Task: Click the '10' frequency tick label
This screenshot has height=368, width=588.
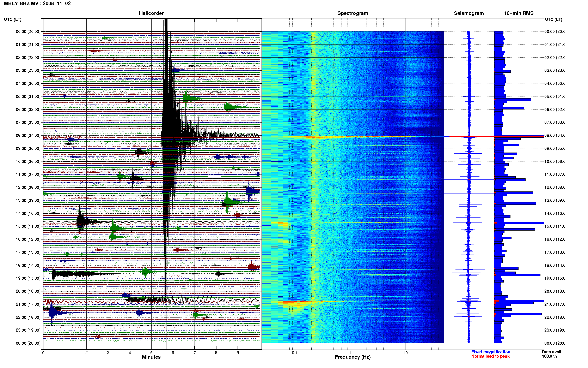Action: click(x=405, y=353)
